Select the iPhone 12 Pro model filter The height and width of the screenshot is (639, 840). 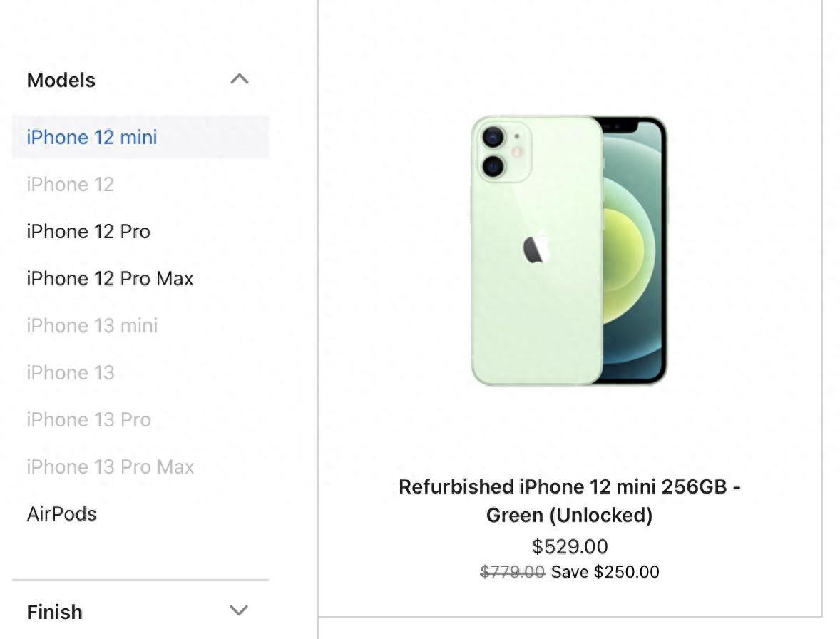point(88,231)
